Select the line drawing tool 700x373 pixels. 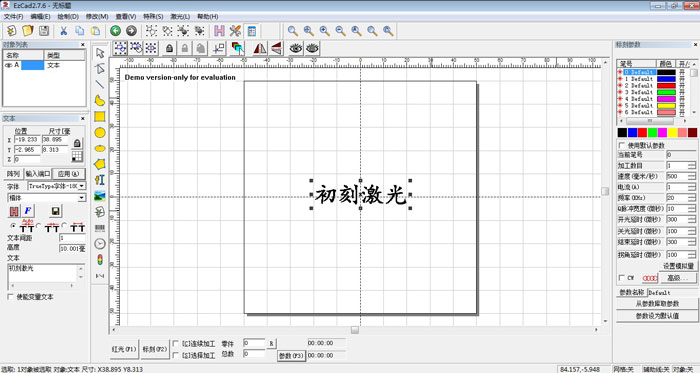pos(100,84)
